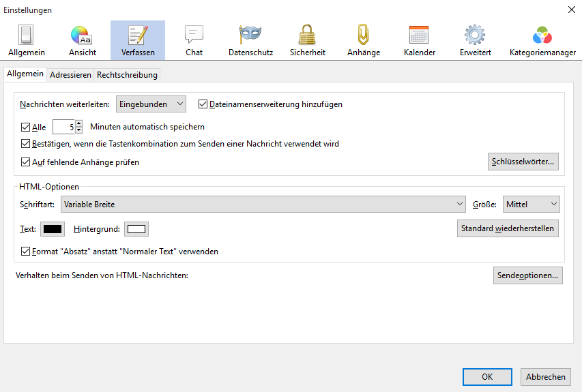Switch to the Adressieren tab

70,75
